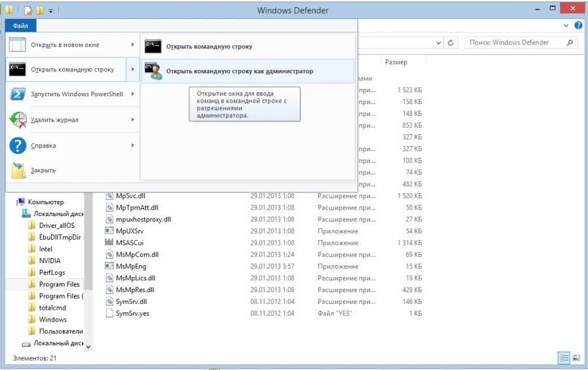Select the SymSrv.dll file
The width and height of the screenshot is (588, 370).
tap(131, 301)
